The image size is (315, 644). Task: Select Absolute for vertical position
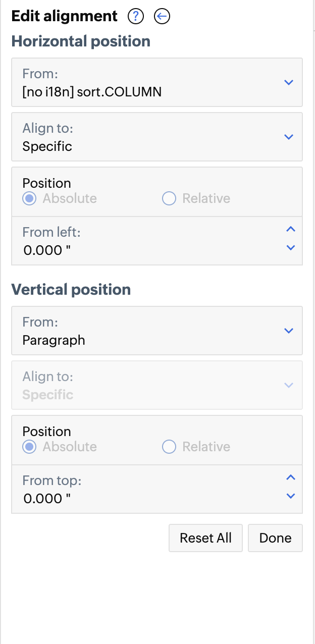(x=30, y=447)
